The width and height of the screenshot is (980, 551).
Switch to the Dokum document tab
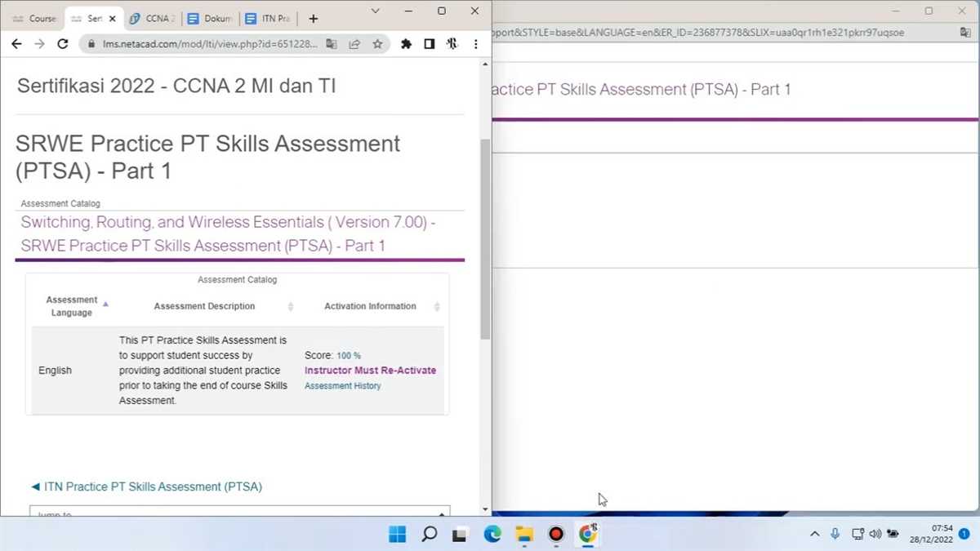point(210,18)
